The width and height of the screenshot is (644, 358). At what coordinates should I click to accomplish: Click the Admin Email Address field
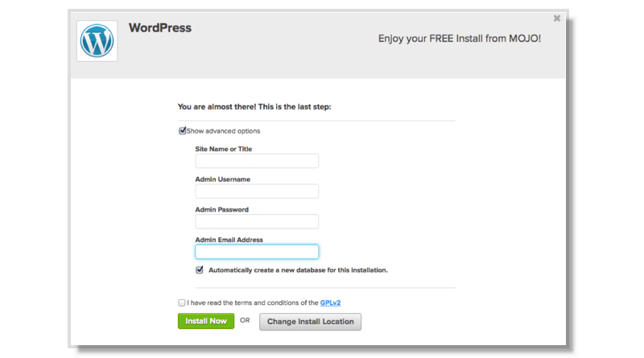pyautogui.click(x=257, y=252)
